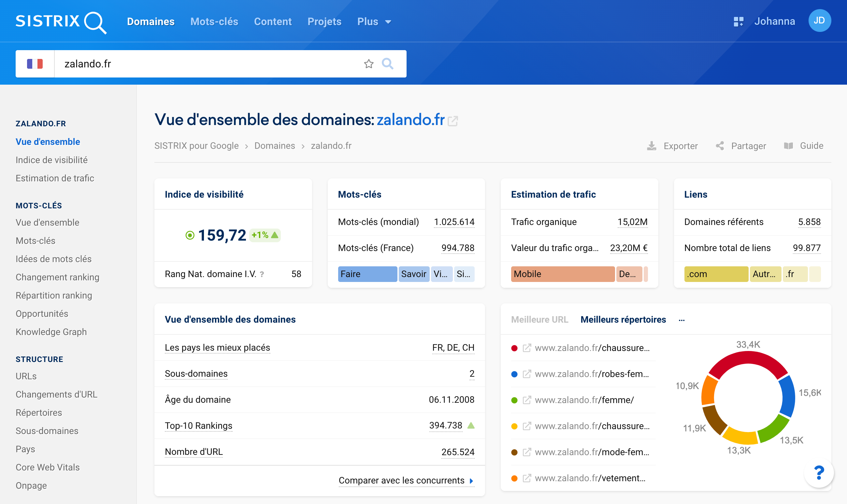Viewport: 847px width, 504px height.
Task: Open external link icon for robes-fem URL
Action: (527, 374)
